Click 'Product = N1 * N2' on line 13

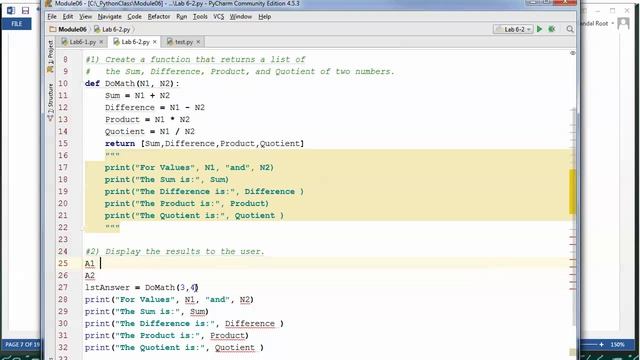pos(147,119)
